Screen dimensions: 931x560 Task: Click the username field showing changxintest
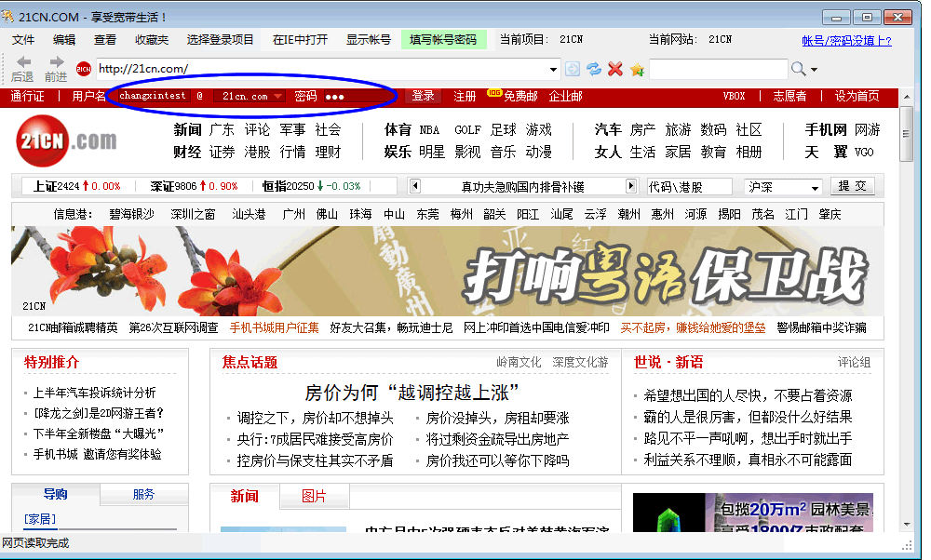[x=154, y=96]
